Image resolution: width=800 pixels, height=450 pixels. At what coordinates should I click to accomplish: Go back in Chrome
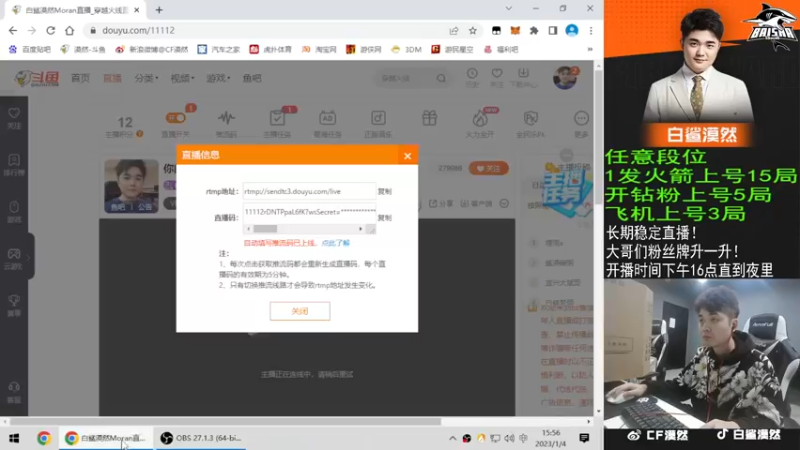click(x=13, y=31)
